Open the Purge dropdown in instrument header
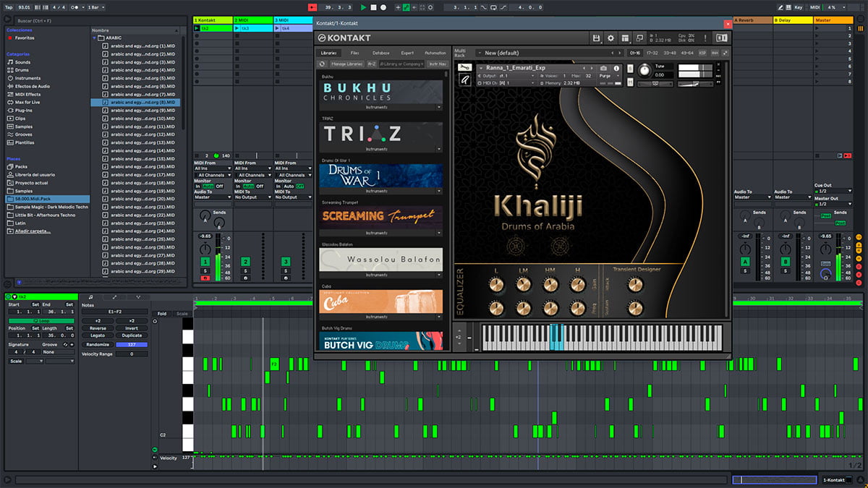The image size is (868, 488). click(610, 75)
